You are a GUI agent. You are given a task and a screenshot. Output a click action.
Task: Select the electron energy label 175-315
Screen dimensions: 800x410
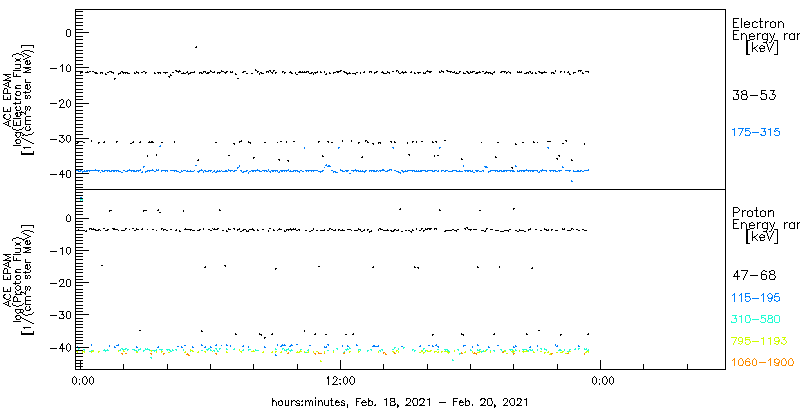(x=756, y=133)
